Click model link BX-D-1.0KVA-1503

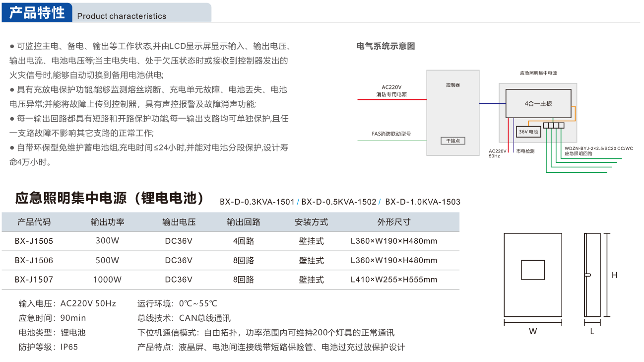(x=422, y=202)
